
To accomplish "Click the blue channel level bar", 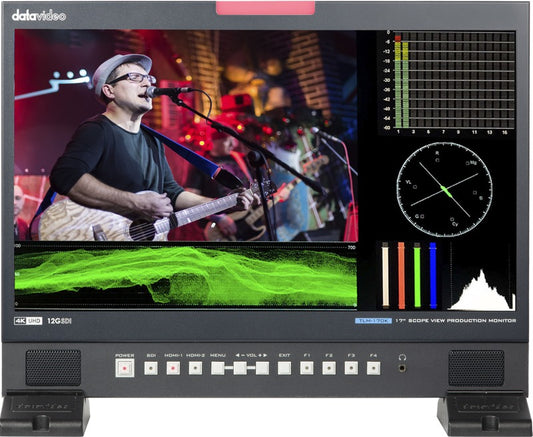I will point(433,275).
